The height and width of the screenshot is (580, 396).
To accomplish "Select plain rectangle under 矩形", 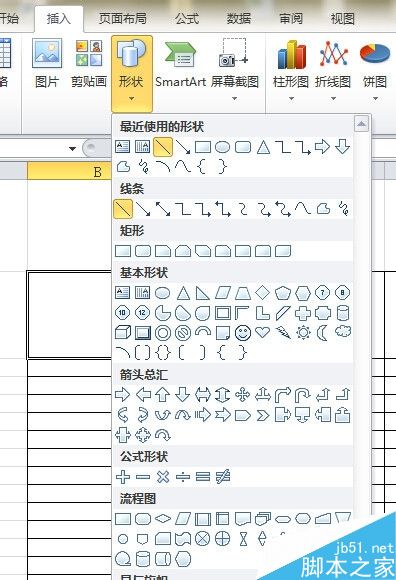I will tap(123, 251).
